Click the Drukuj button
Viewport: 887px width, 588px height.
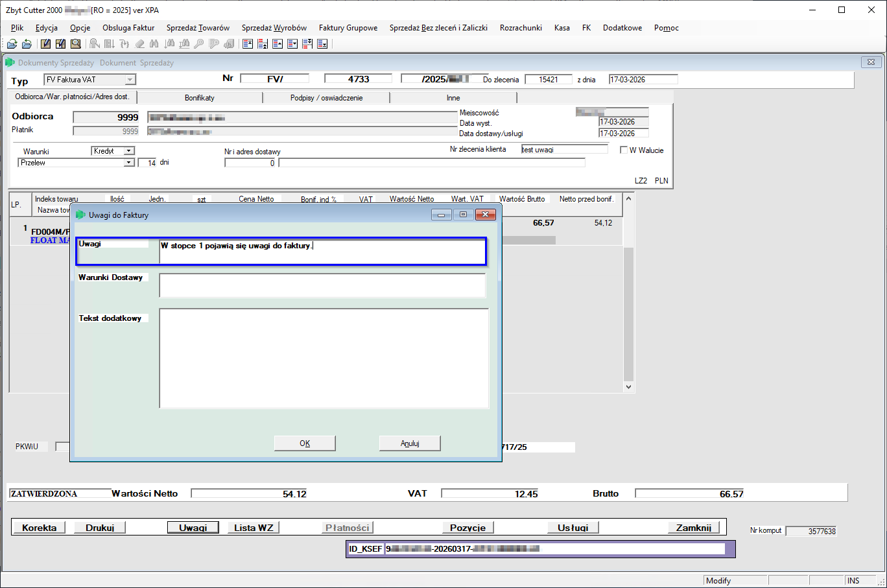100,528
